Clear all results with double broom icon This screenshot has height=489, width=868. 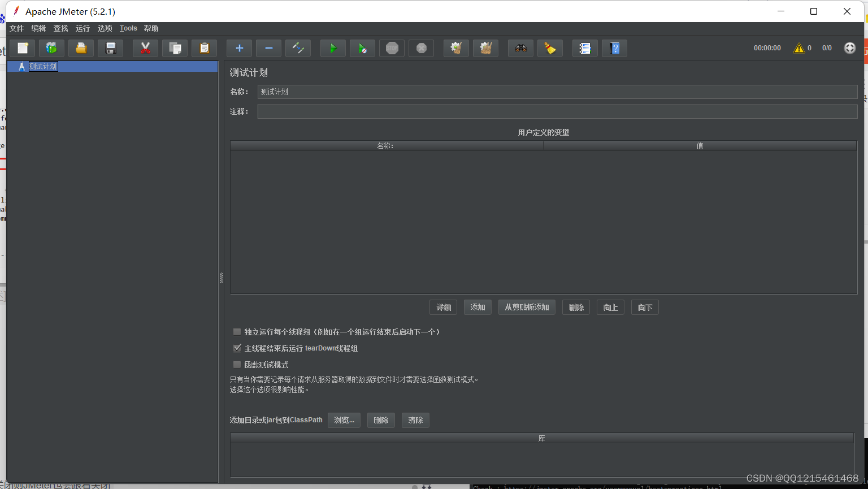(x=485, y=48)
